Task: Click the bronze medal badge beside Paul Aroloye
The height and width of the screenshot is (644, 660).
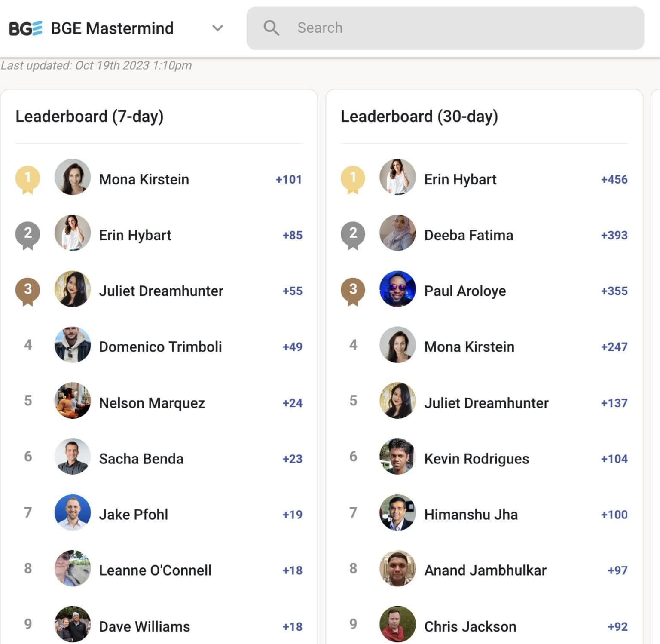Action: (x=353, y=291)
